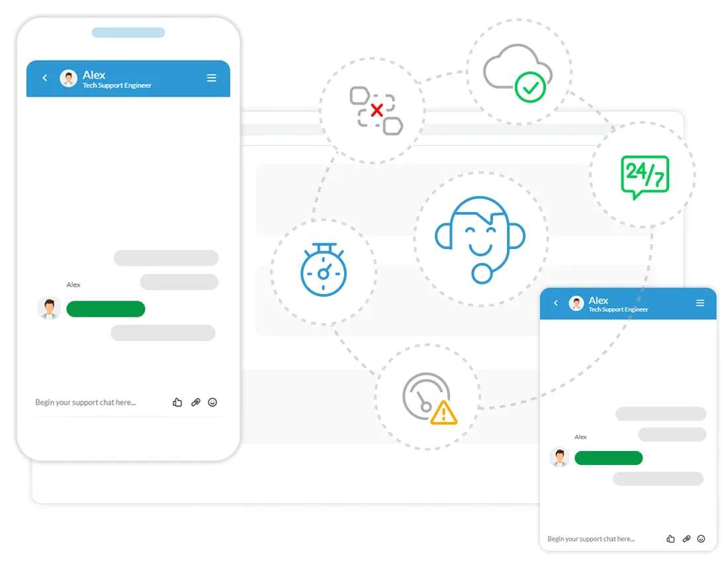Click the broken workflow red X icon
This screenshot has height=563, width=728.
point(375,111)
